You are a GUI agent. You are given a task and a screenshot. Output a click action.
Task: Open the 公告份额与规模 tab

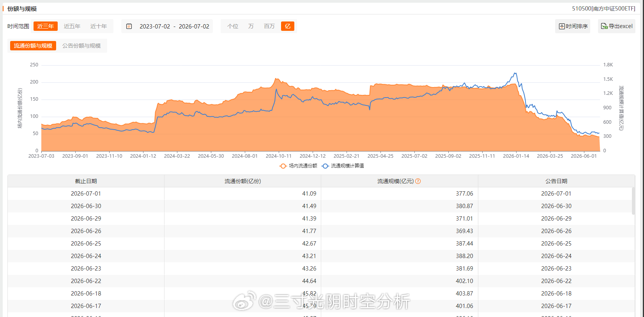(81, 46)
